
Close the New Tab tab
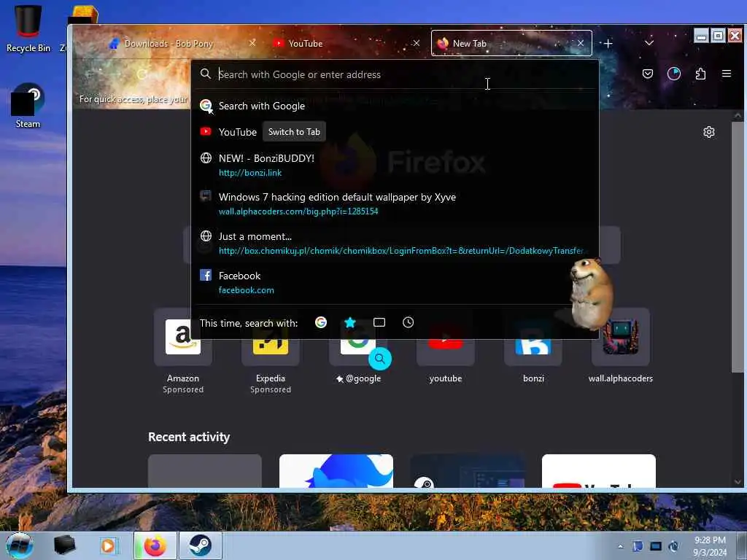(581, 43)
